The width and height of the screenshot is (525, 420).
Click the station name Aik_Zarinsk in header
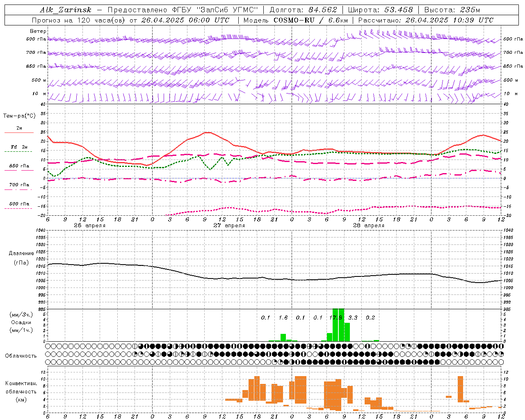click(x=66, y=10)
